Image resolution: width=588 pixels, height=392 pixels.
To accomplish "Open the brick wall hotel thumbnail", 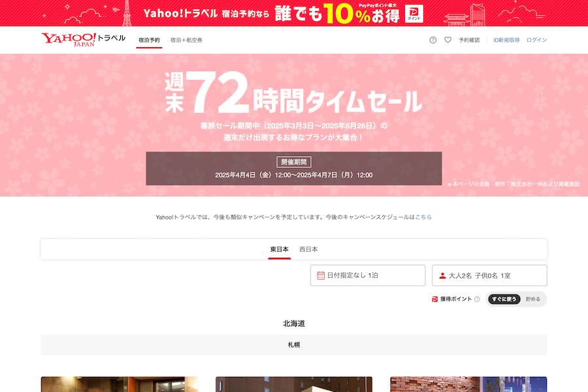I will pos(468,384).
